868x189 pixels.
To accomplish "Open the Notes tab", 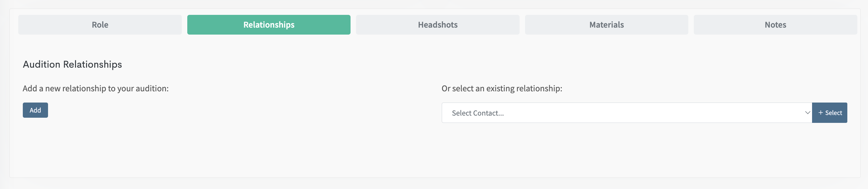I will tap(775, 25).
